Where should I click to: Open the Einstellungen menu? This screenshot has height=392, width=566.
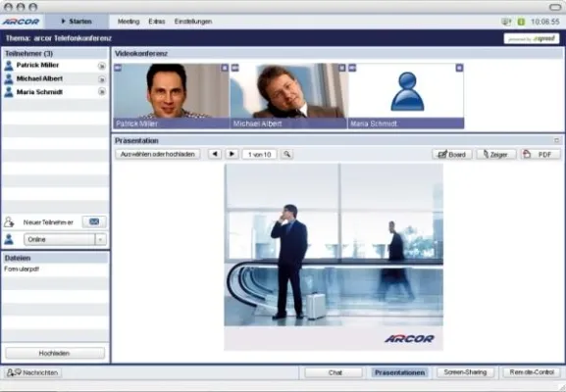(x=193, y=22)
